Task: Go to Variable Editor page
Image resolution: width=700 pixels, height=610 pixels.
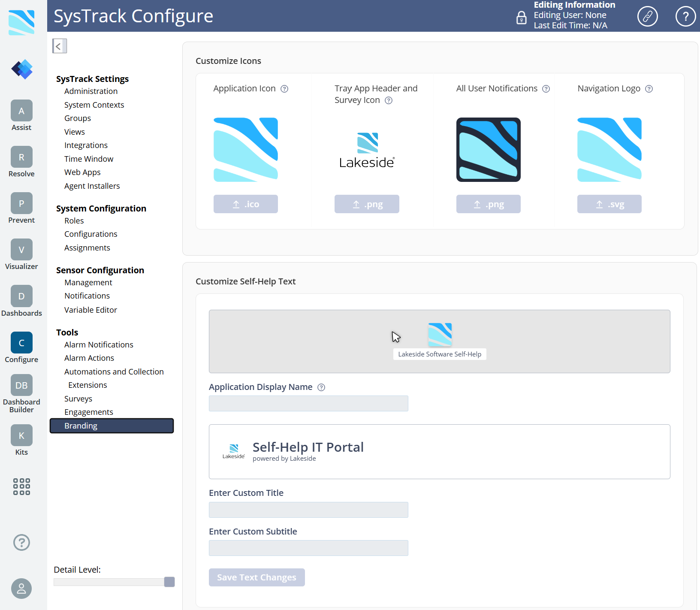Action: point(91,310)
